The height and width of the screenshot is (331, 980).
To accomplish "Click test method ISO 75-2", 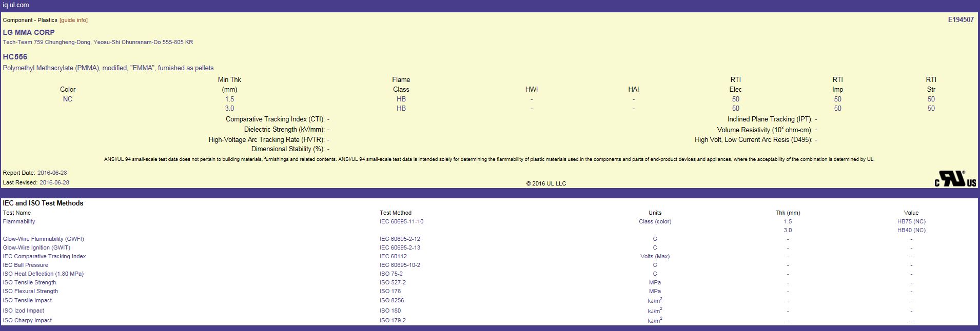I will (391, 274).
